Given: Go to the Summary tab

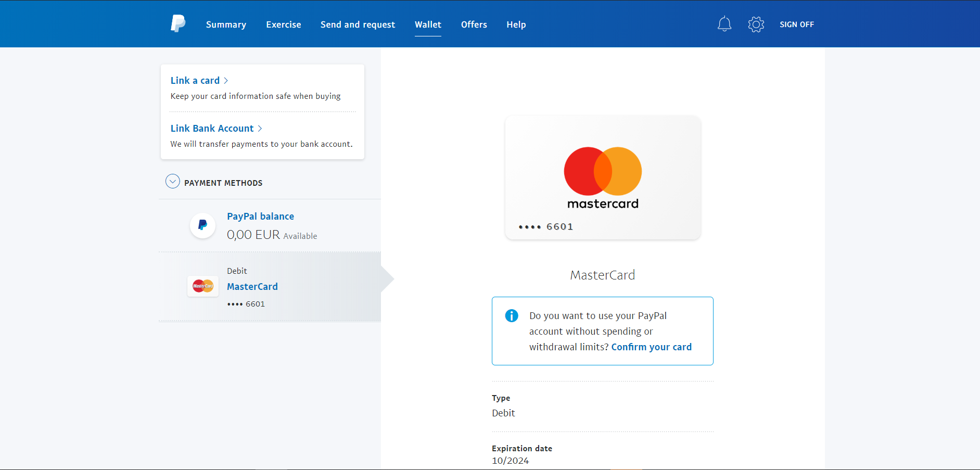Looking at the screenshot, I should click(226, 24).
